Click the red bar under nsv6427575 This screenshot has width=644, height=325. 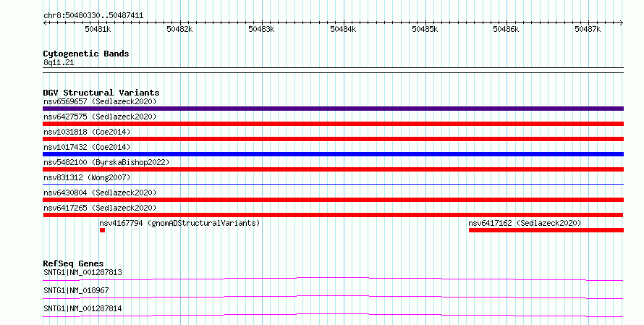click(x=333, y=124)
